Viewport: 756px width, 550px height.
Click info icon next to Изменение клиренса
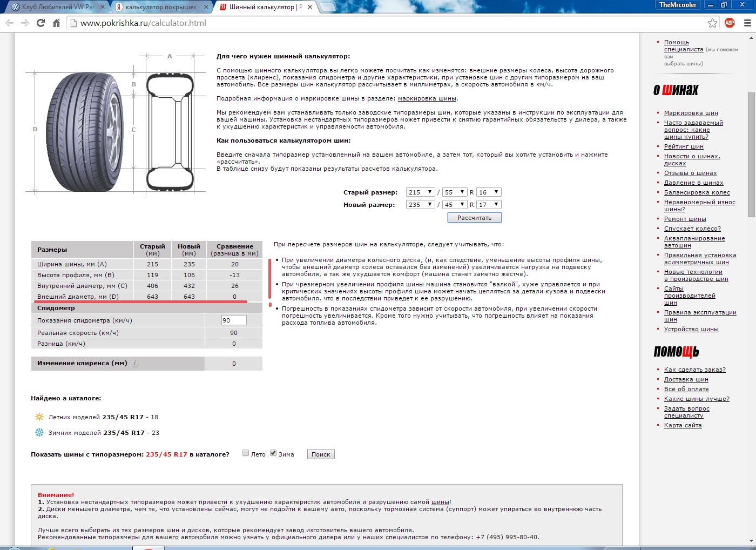(x=135, y=363)
